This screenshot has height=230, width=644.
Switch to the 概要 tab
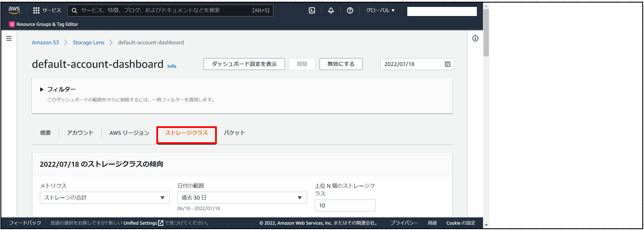tap(45, 133)
